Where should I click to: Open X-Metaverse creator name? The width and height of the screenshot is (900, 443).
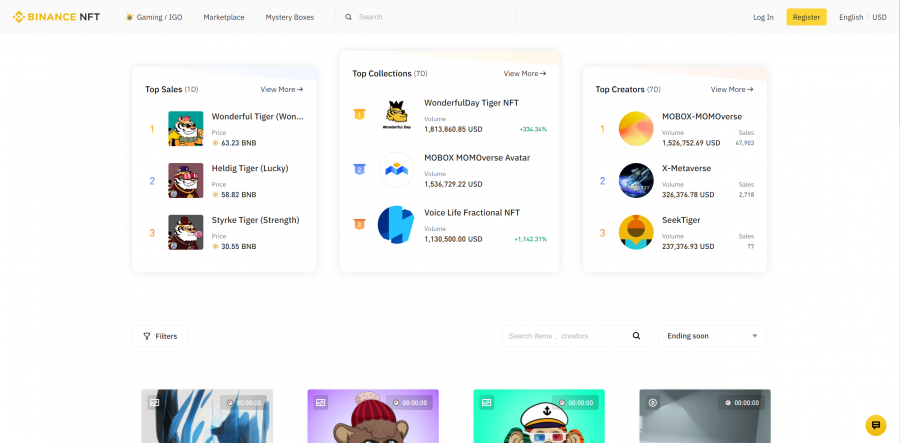click(686, 168)
